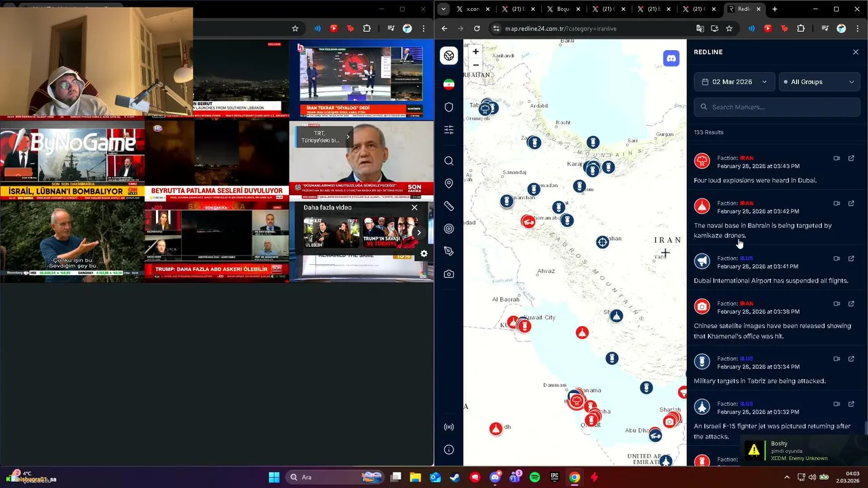Image resolution: width=868 pixels, height=488 pixels.
Task: Open the Redline globe logo button
Action: 449,56
